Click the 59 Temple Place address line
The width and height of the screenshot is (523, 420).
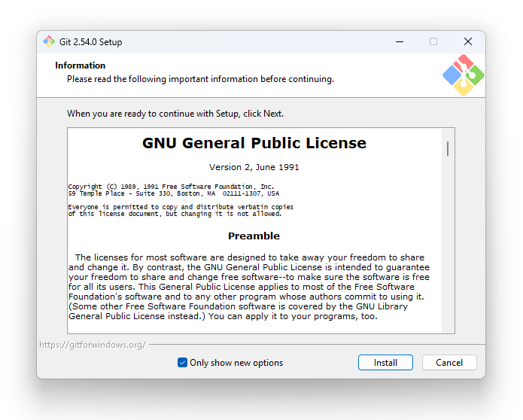(x=174, y=193)
